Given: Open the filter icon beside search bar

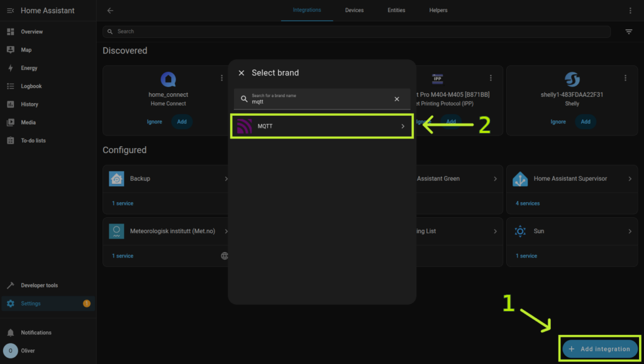Looking at the screenshot, I should 629,31.
